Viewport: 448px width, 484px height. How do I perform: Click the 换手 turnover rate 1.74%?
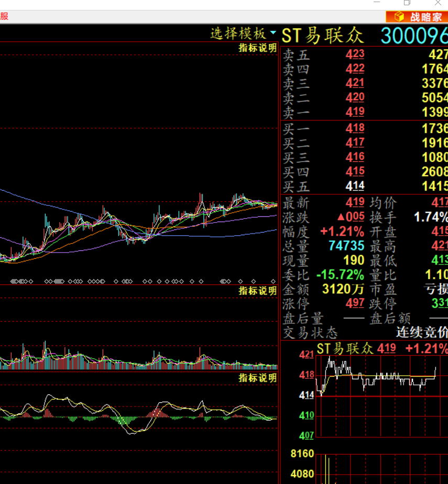(431, 217)
